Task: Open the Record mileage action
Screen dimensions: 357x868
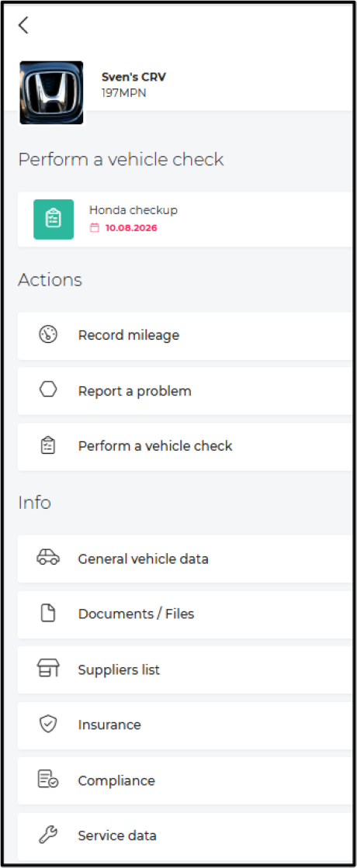Action: [185, 335]
